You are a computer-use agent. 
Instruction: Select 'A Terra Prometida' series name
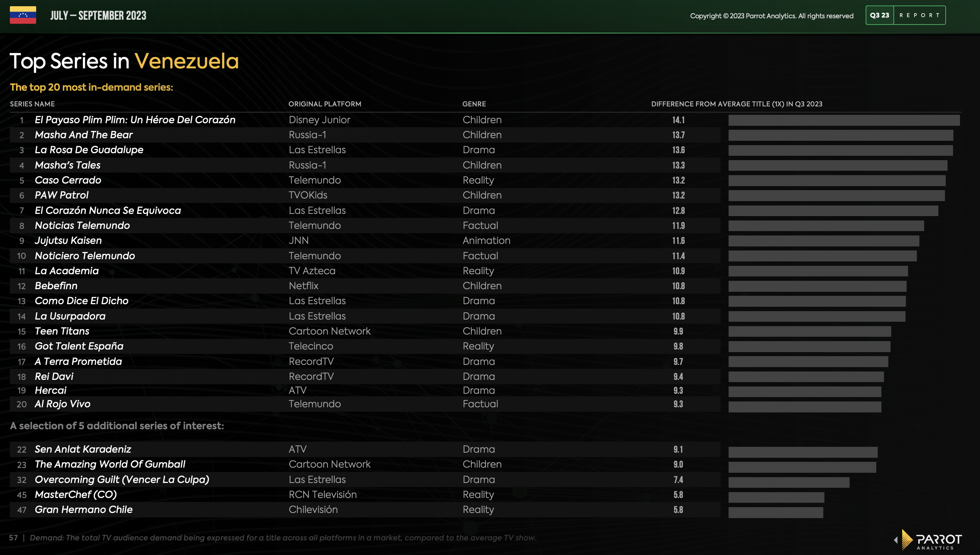coord(79,361)
